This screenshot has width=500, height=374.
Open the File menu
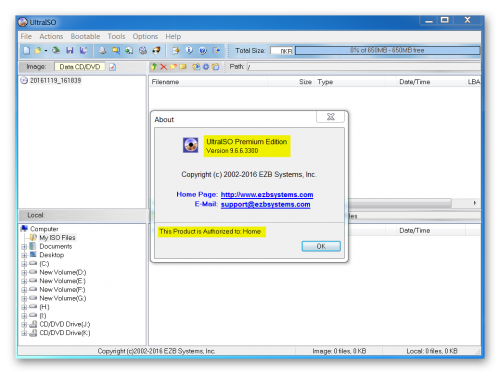point(26,36)
